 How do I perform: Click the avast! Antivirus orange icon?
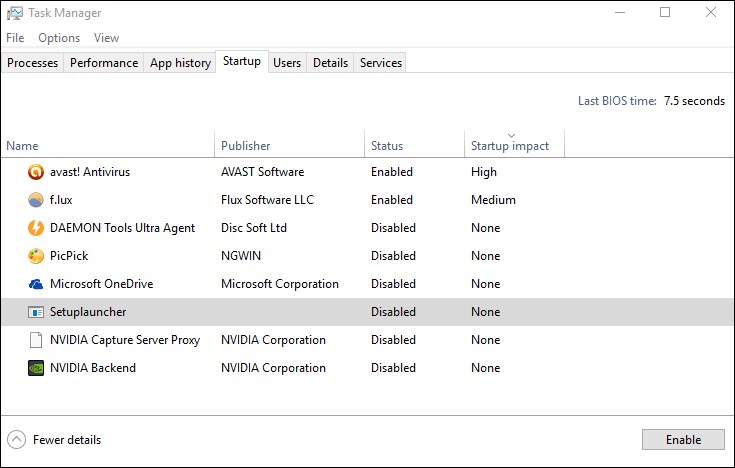click(x=36, y=172)
